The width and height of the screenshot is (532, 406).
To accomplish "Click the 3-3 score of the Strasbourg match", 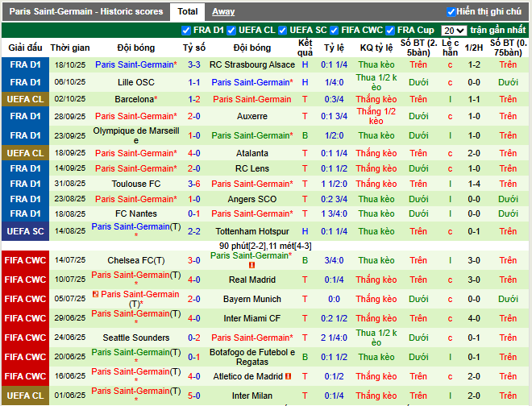I will pos(194,64).
